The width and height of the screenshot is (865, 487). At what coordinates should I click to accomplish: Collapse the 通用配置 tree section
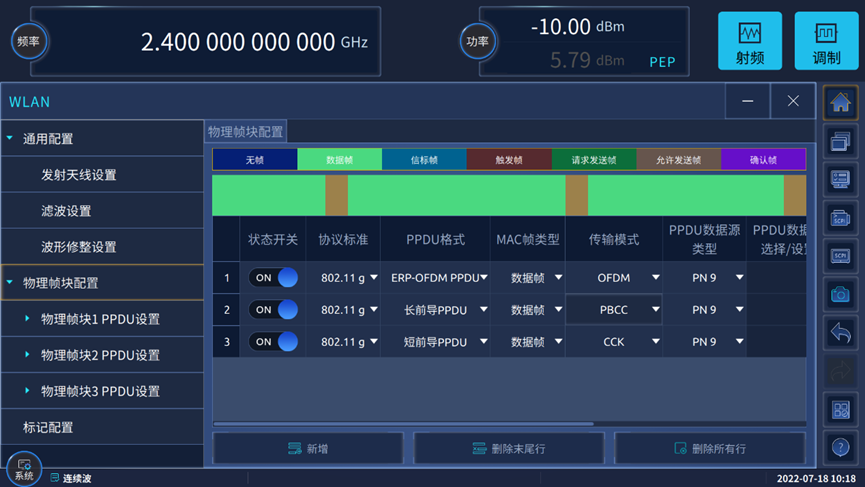click(x=10, y=138)
